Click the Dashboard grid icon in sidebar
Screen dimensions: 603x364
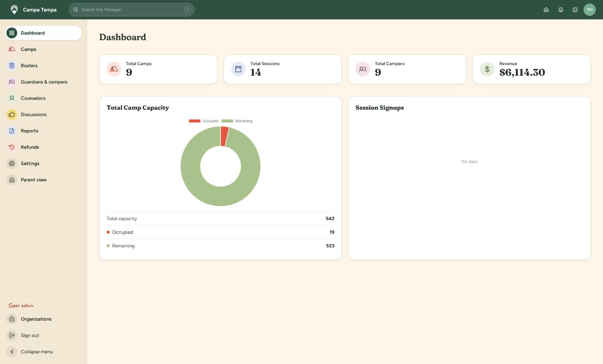[x=12, y=33]
